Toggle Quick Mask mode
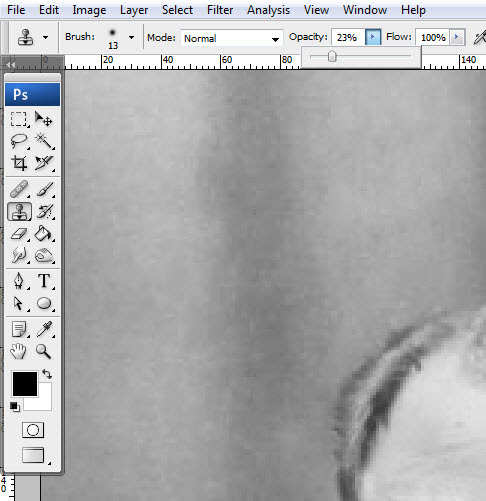This screenshot has width=486, height=501. pyautogui.click(x=33, y=430)
